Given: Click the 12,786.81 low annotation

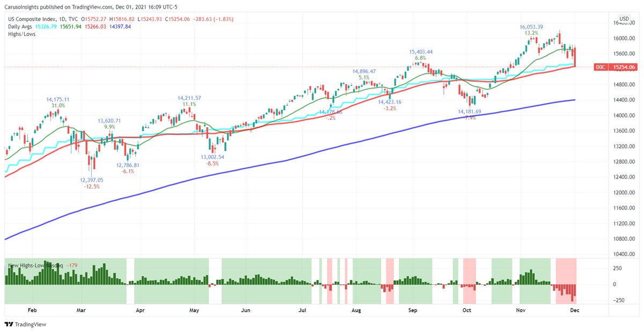Looking at the screenshot, I should [128, 165].
